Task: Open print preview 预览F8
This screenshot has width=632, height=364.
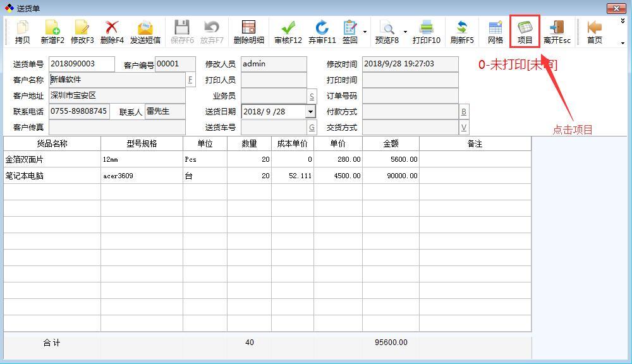Action: pyautogui.click(x=387, y=32)
